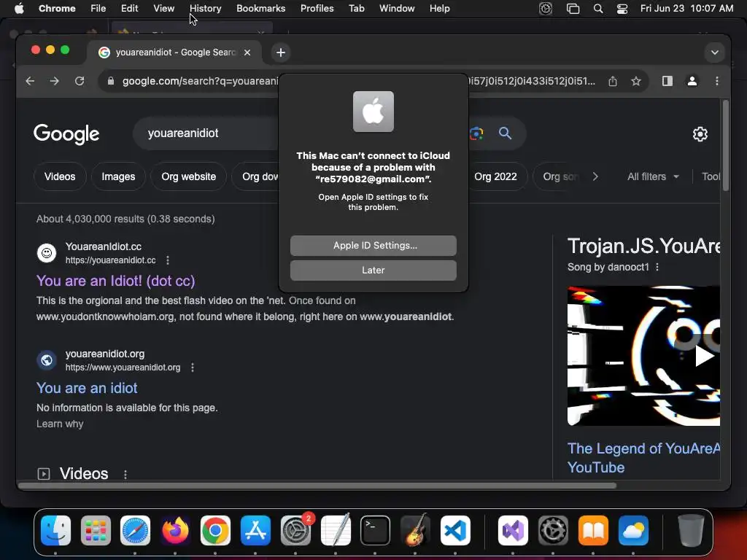Open the Bookmarks menu

(x=260, y=8)
